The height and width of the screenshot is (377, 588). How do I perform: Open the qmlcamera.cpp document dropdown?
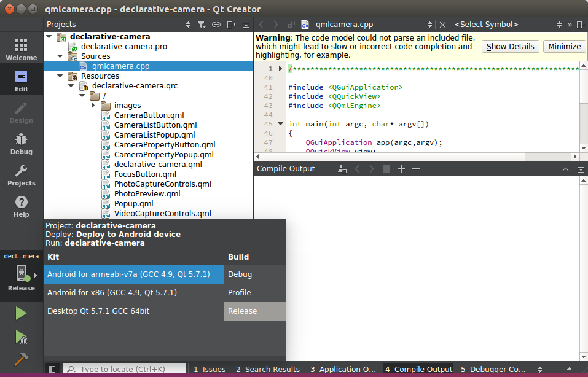[429, 25]
